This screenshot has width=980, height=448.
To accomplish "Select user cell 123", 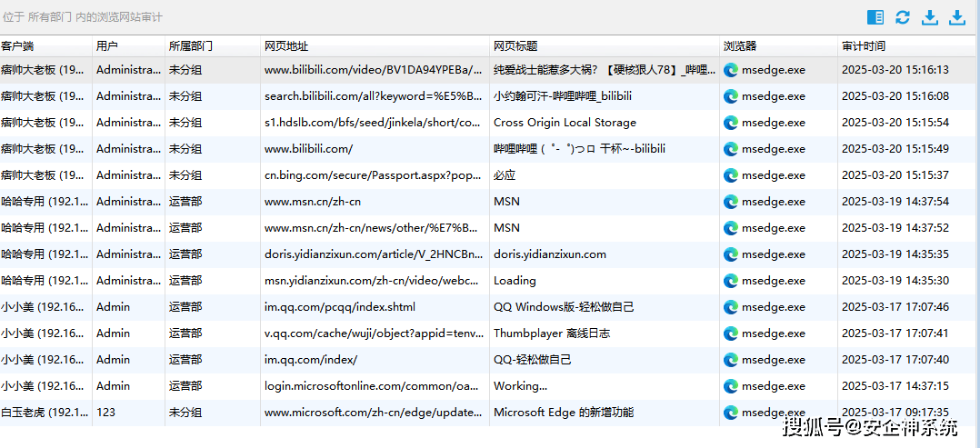I will (x=129, y=413).
